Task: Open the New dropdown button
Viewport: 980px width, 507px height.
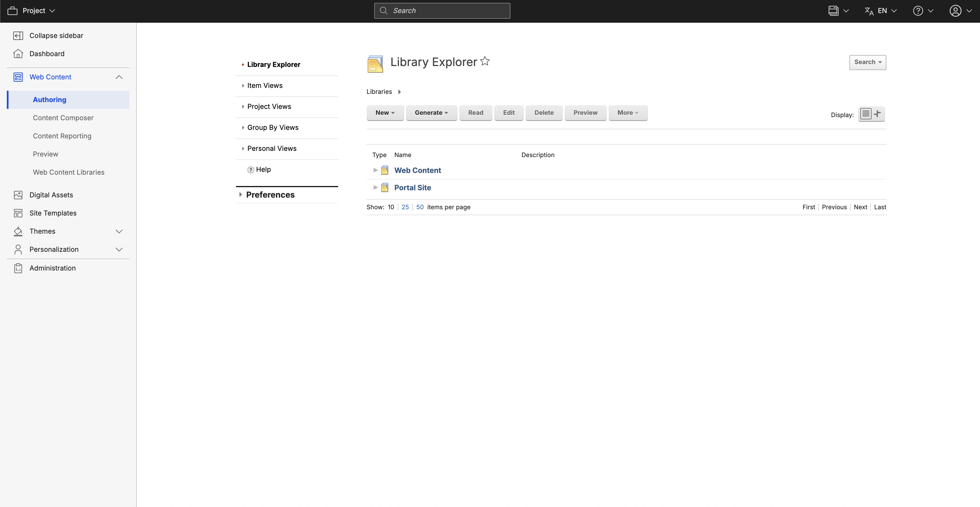Action: 385,113
